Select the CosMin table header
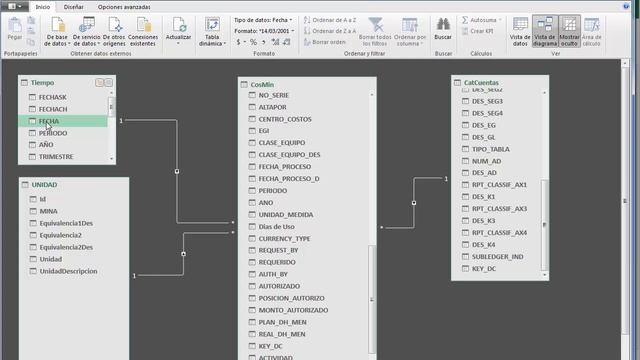The image size is (640, 360). 262,85
